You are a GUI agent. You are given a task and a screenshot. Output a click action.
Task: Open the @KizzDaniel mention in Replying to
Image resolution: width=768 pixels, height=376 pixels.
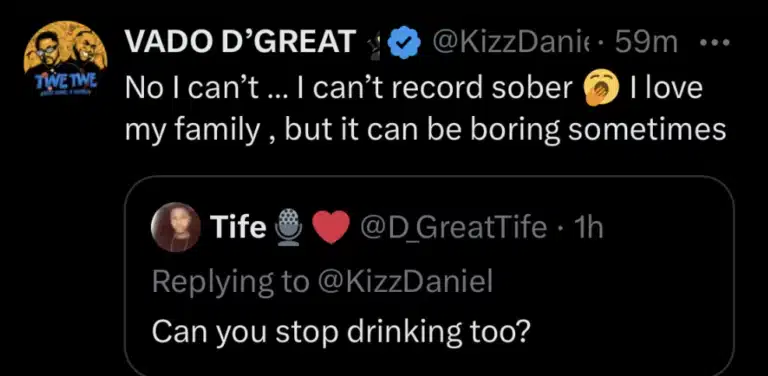[x=404, y=281]
